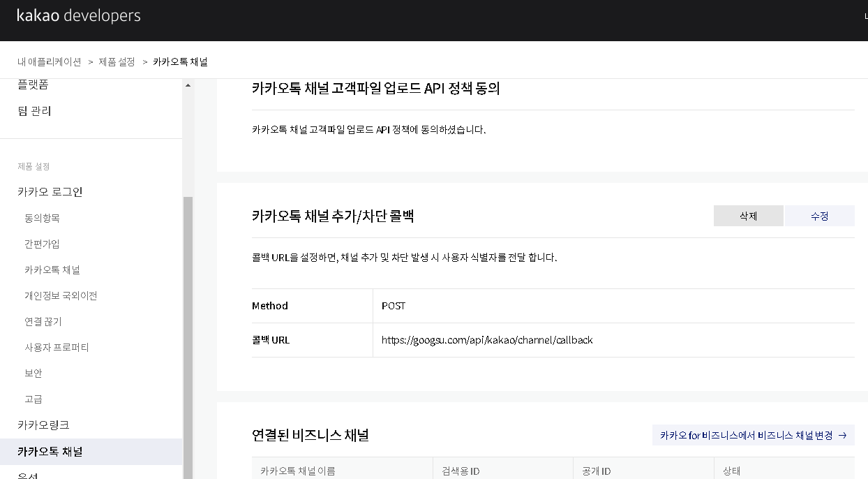Image resolution: width=868 pixels, height=479 pixels.
Task: Click the 공개 ID column header
Action: (x=597, y=471)
